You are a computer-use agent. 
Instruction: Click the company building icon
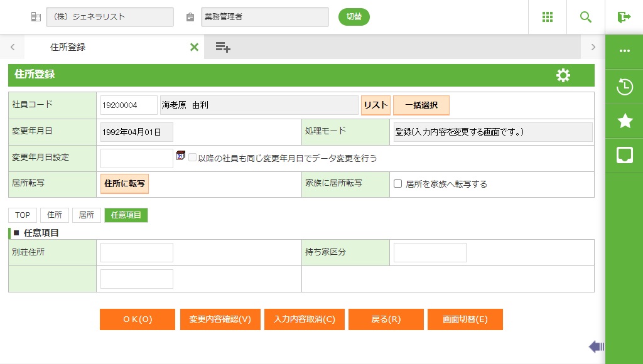point(36,17)
